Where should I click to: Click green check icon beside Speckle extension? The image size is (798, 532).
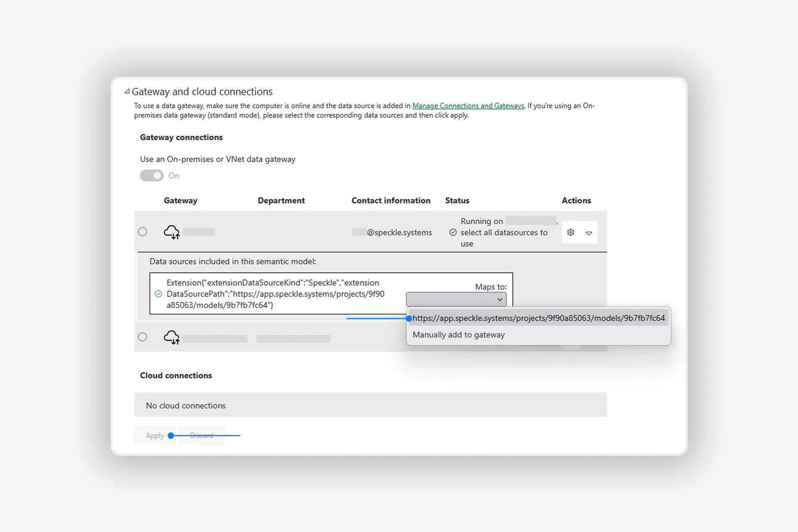(x=158, y=294)
